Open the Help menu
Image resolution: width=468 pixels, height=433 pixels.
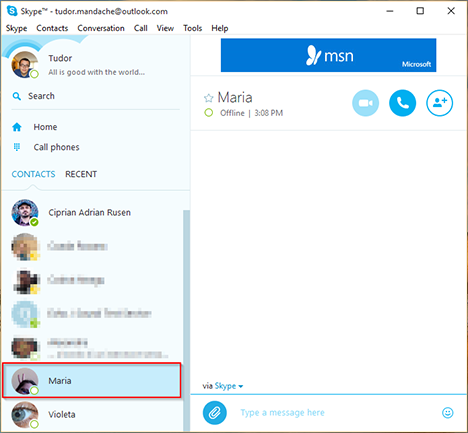tap(220, 28)
